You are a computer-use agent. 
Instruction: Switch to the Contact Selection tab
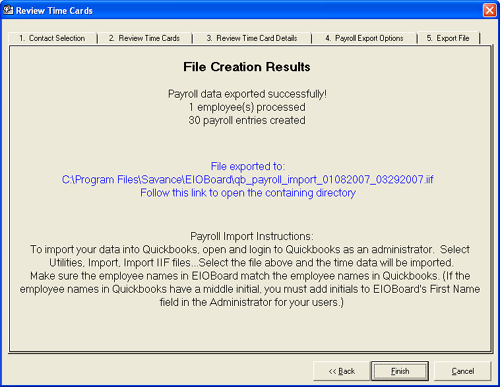[x=52, y=38]
